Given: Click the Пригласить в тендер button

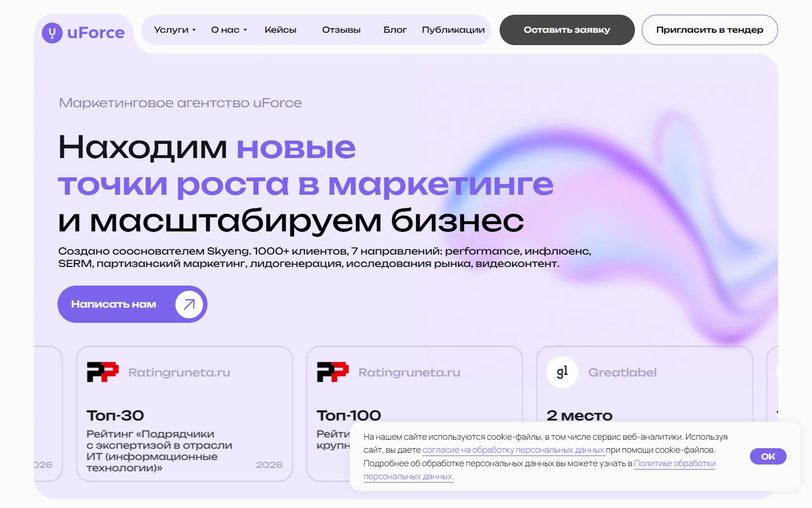Looking at the screenshot, I should [710, 30].
